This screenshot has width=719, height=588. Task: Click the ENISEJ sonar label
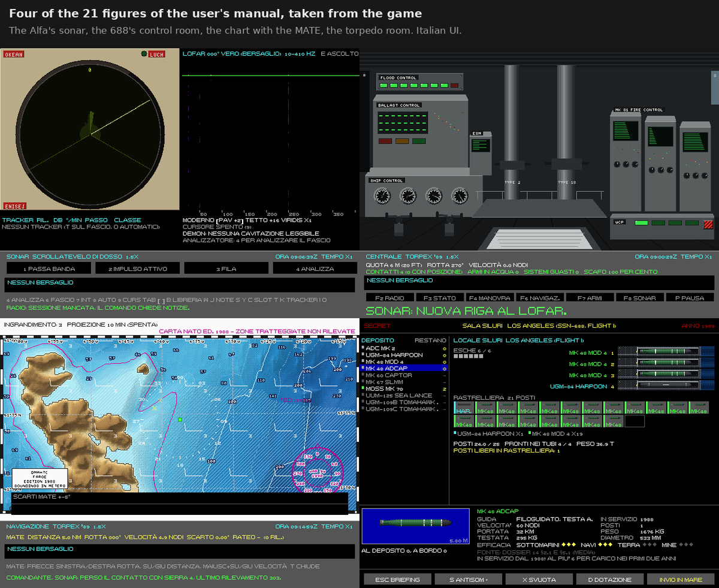point(14,206)
